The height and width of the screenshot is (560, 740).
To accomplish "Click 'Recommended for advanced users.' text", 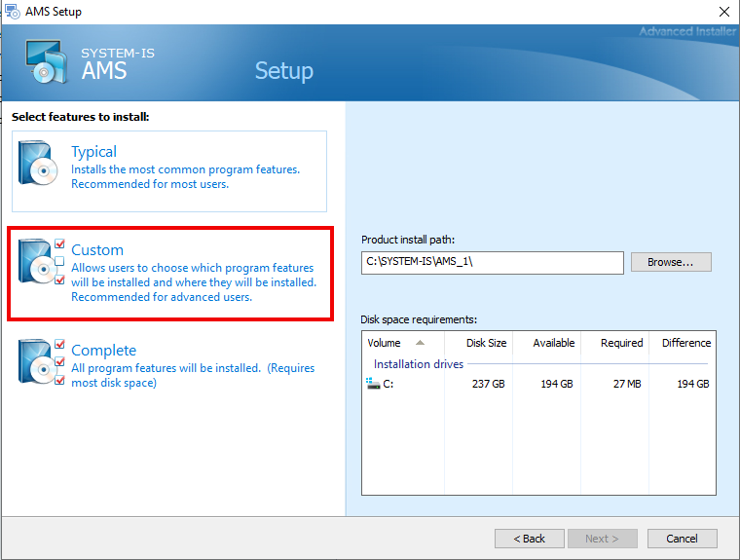I will 162,297.
